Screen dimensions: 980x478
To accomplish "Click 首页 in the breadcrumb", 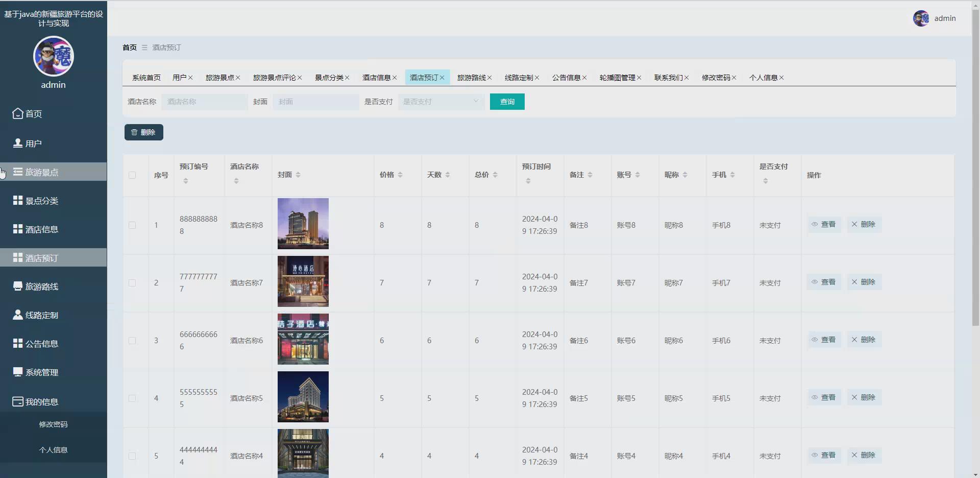I will coord(130,47).
